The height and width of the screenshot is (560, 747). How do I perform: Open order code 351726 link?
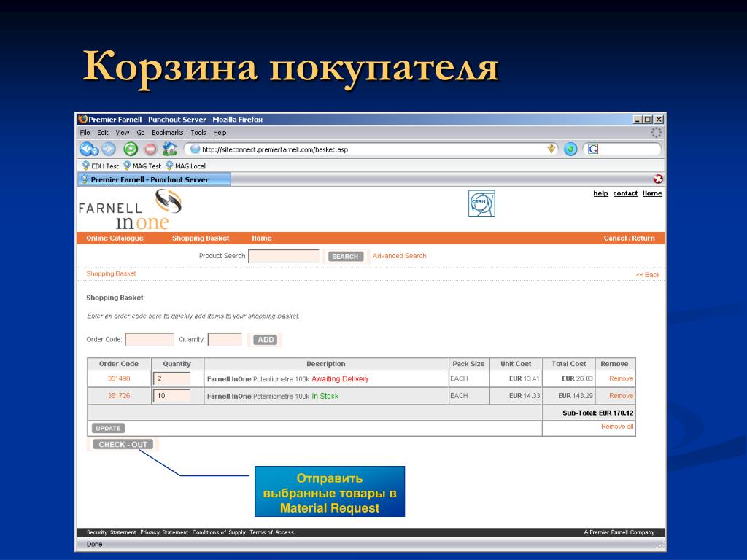(119, 396)
